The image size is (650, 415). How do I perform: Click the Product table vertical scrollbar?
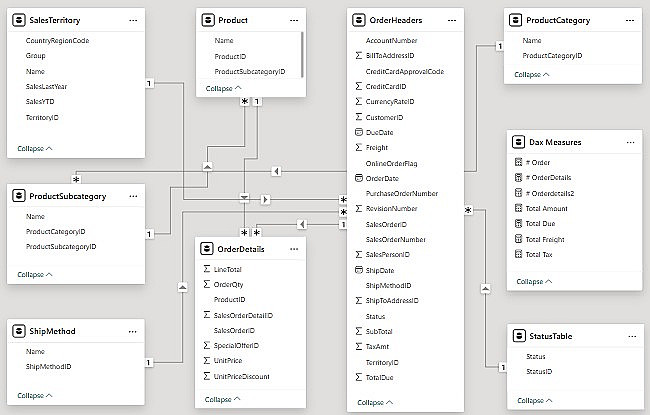pyautogui.click(x=303, y=50)
